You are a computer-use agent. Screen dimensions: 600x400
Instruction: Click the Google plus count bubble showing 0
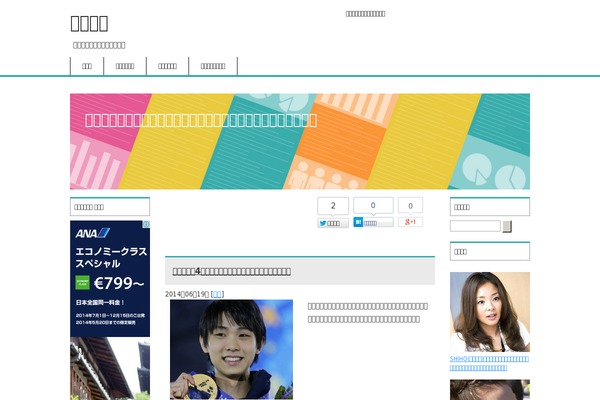pyautogui.click(x=410, y=206)
